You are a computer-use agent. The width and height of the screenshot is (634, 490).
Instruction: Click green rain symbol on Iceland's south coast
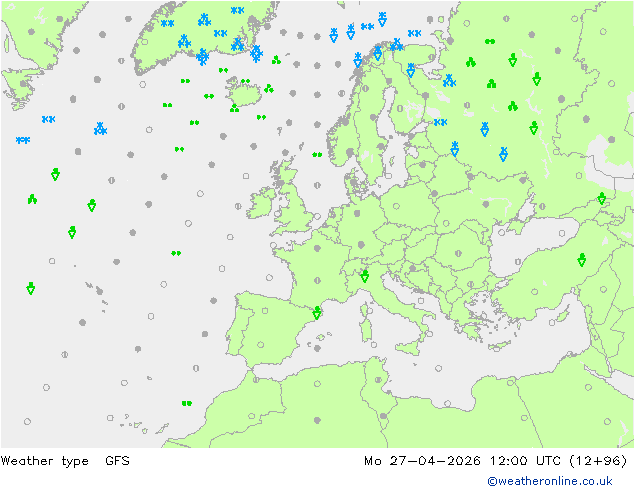235,108
